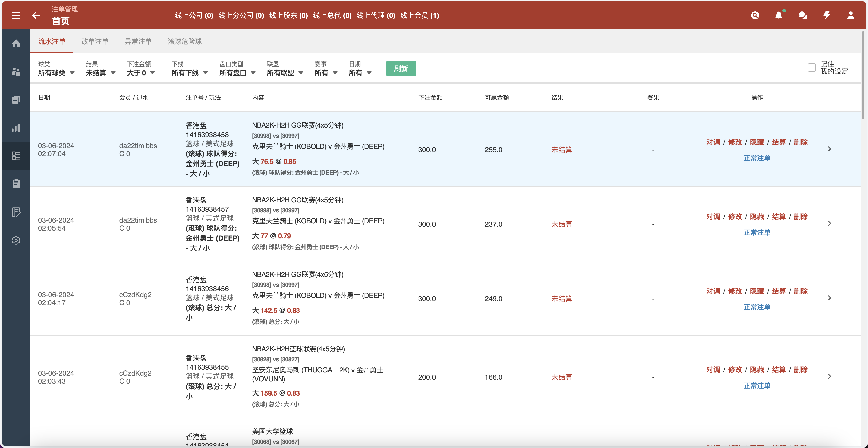Viewport: 868px width, 448px height.
Task: Open the settings gear in sidebar
Action: point(16,240)
